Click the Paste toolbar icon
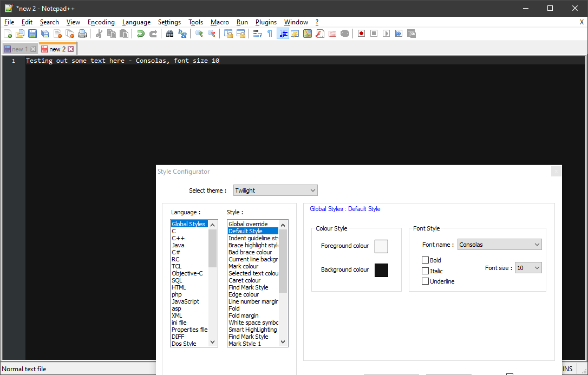 click(124, 34)
